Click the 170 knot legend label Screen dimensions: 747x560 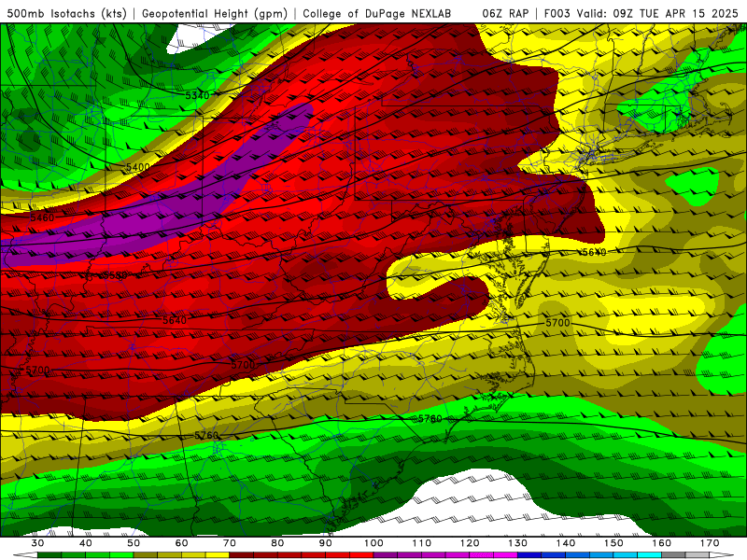[x=710, y=543]
